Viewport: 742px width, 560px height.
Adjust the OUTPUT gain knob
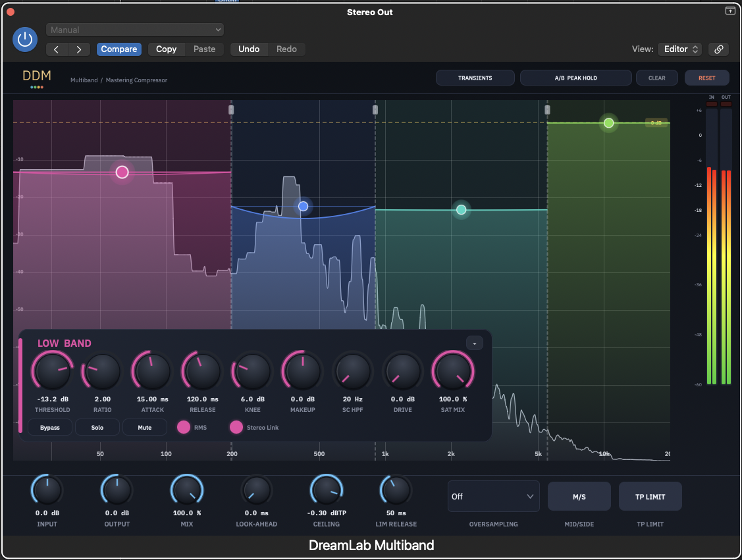point(117,490)
